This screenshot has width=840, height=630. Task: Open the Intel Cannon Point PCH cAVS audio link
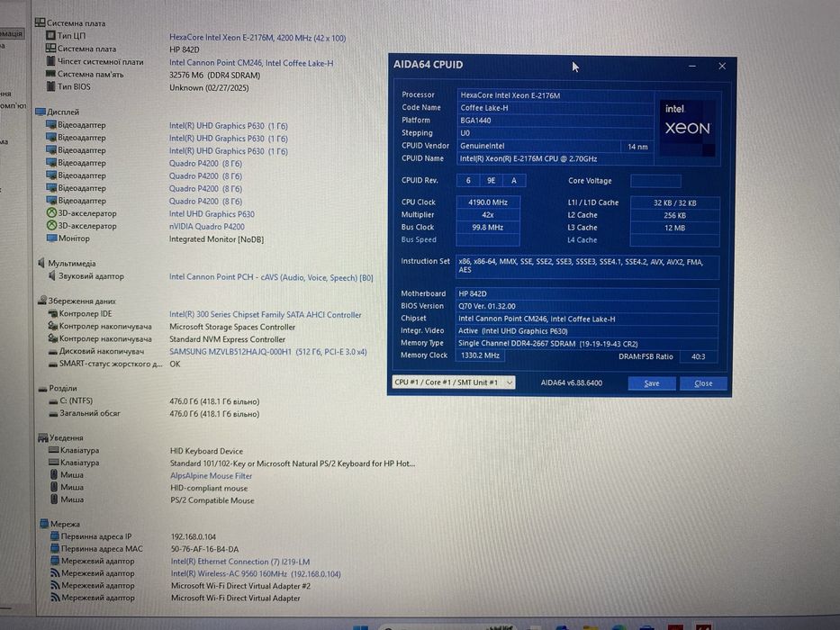pos(271,277)
